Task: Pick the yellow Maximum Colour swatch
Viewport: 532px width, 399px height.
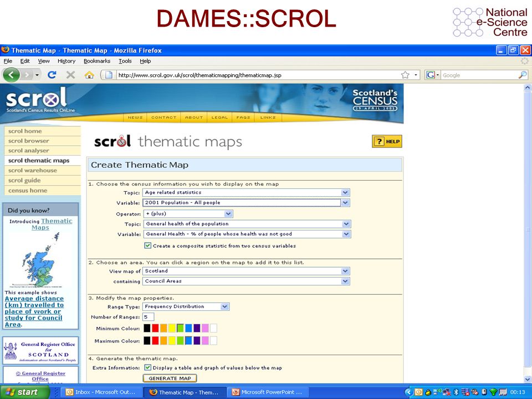Action: pyautogui.click(x=172, y=341)
